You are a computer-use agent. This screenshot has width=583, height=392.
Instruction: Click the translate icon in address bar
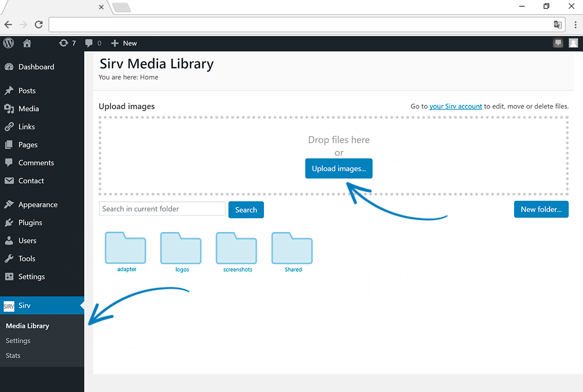tap(558, 24)
